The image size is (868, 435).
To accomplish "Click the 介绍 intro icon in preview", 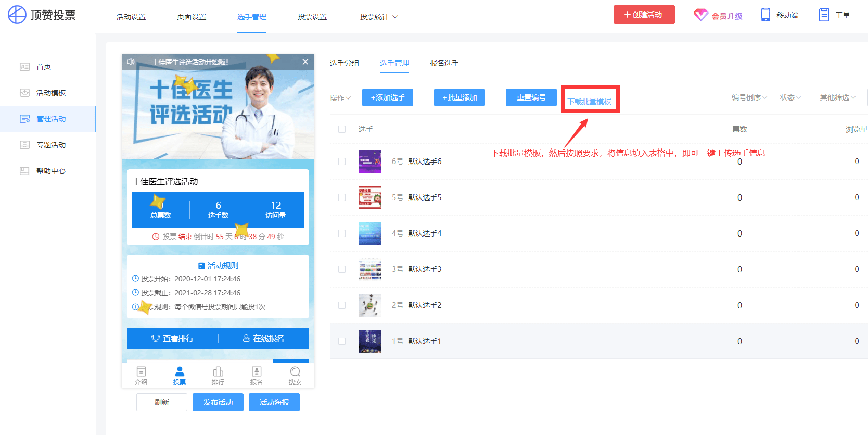I will click(141, 371).
